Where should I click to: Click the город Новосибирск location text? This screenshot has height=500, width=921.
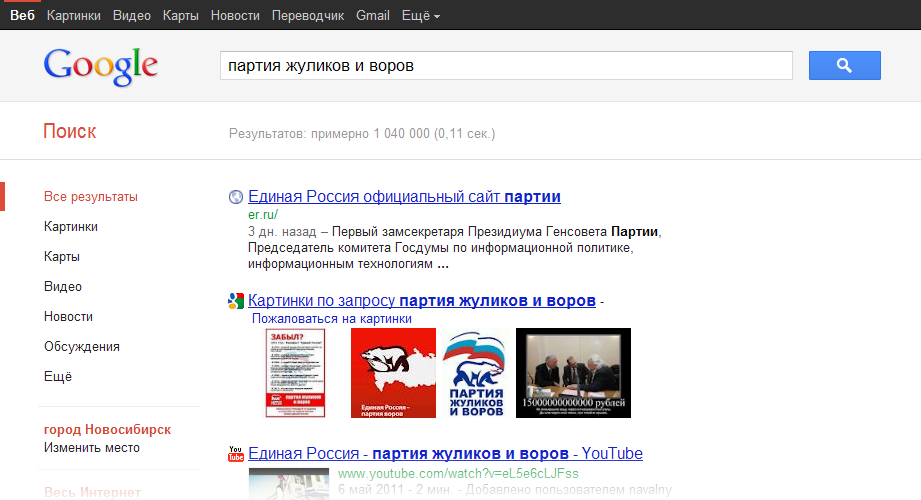(107, 429)
